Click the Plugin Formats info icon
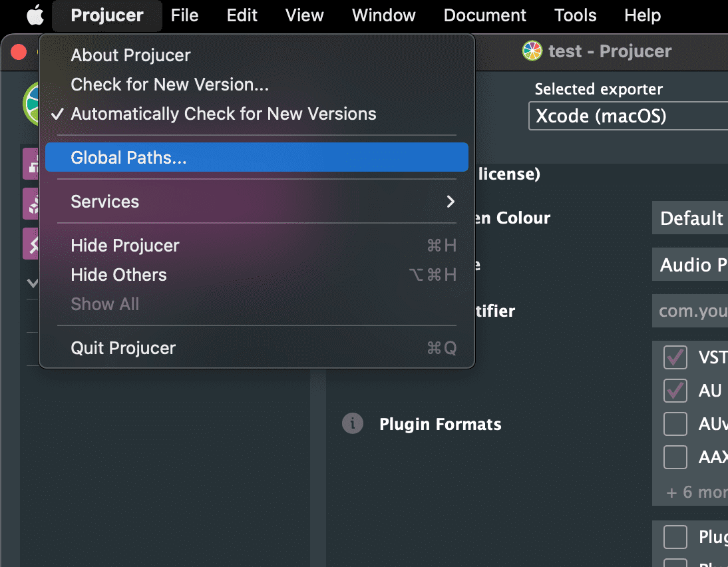Image resolution: width=728 pixels, height=567 pixels. point(353,423)
